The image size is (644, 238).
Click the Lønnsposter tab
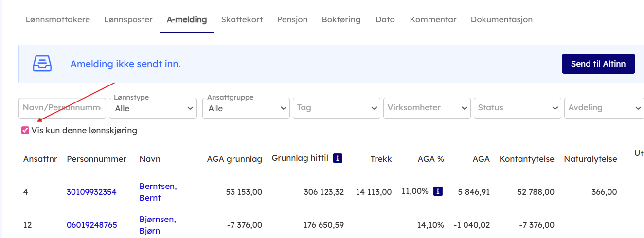pyautogui.click(x=128, y=20)
